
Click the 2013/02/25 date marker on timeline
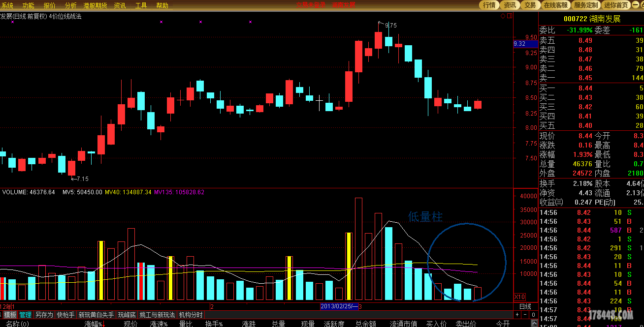tap(339, 306)
